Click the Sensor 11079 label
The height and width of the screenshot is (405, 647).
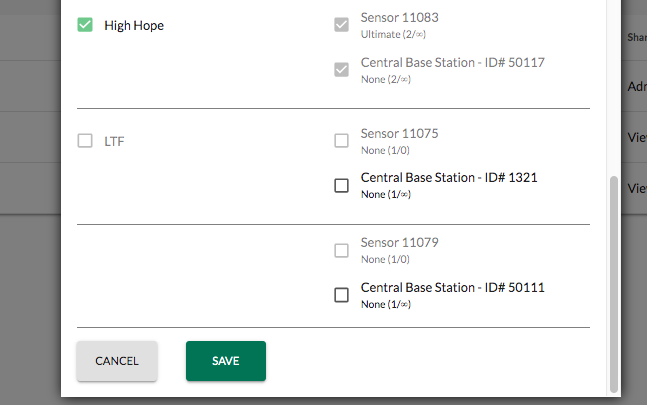(x=399, y=243)
